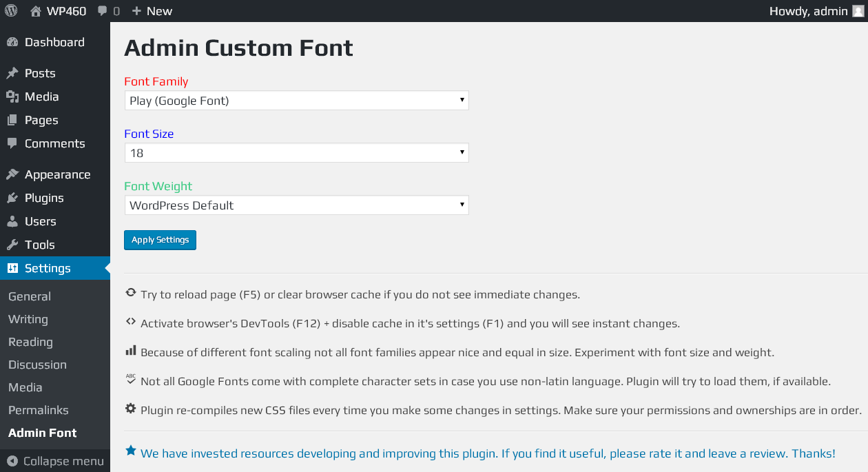Click the WordPress logo icon
The image size is (868, 472).
pyautogui.click(x=11, y=11)
